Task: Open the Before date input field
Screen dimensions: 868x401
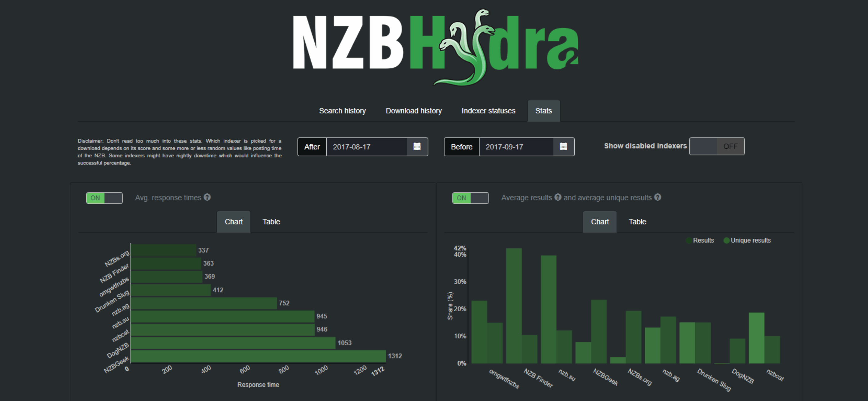Action: pos(515,147)
